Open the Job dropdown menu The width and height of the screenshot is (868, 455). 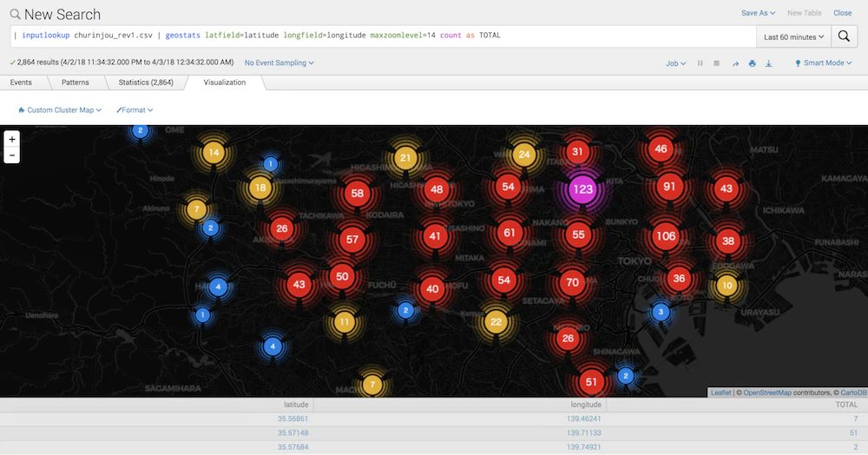[x=675, y=63]
